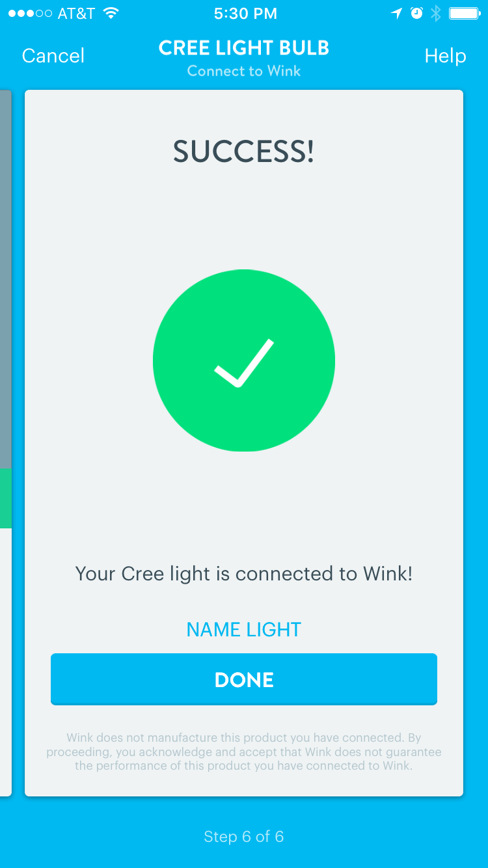The image size is (488, 868).
Task: Tap the previous step card on left edge
Action: (x=6, y=442)
